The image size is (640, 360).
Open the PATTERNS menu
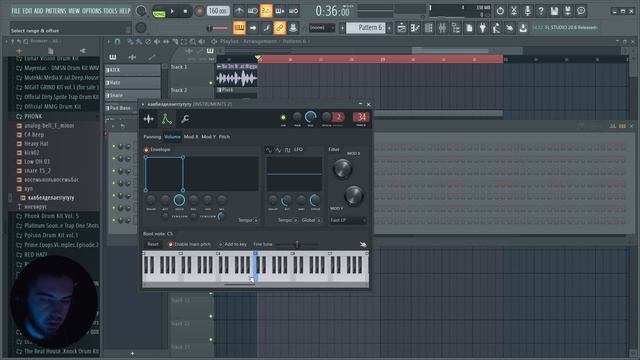(56, 11)
